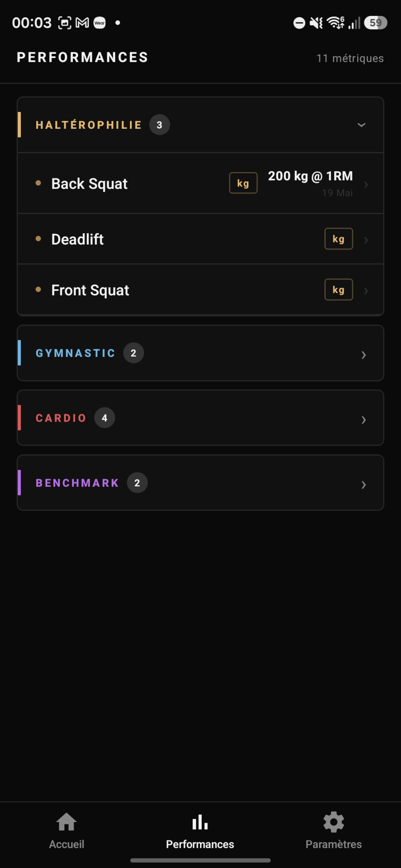Open the Deadlift metric row
Image resolution: width=401 pixels, height=868 pixels.
tap(200, 239)
